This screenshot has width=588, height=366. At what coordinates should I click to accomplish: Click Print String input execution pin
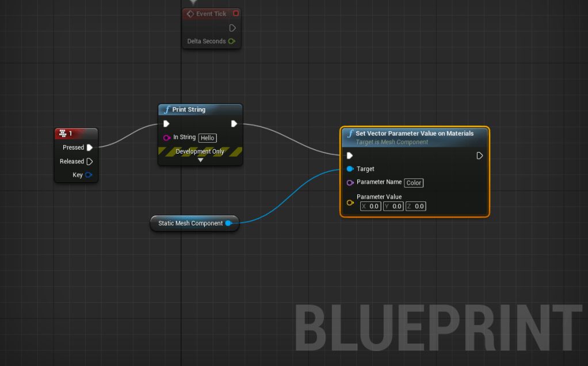pyautogui.click(x=166, y=124)
